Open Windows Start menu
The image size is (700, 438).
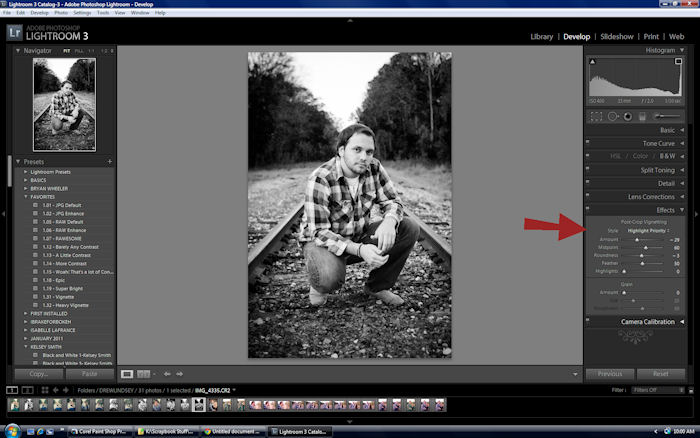12,431
